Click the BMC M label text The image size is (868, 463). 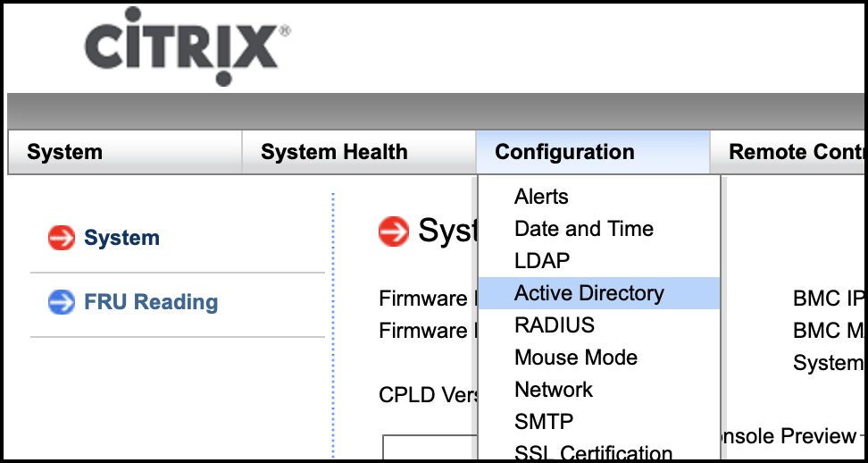tap(828, 331)
